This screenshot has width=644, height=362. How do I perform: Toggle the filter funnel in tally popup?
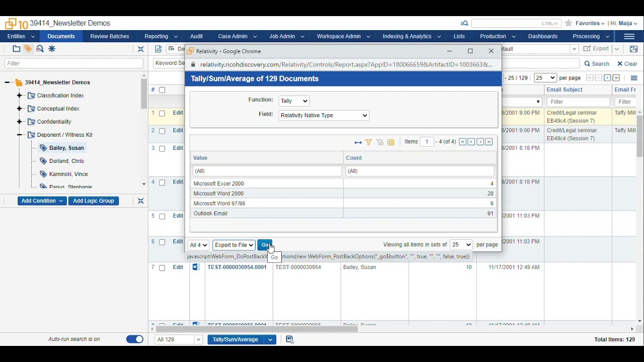369,142
